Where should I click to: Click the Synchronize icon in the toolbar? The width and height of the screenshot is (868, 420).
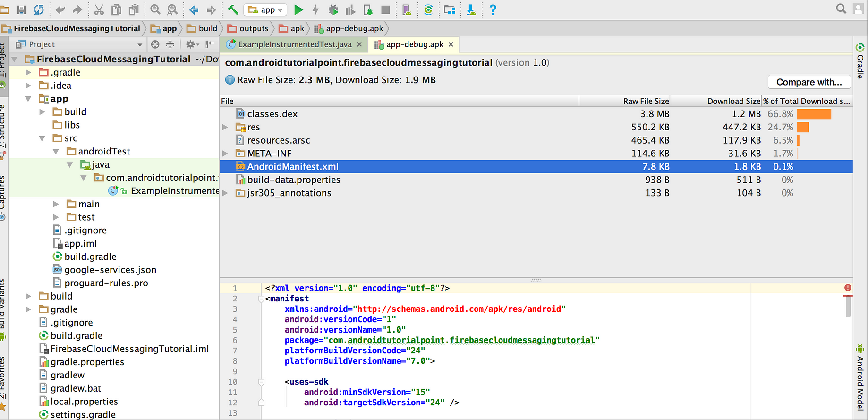(39, 9)
